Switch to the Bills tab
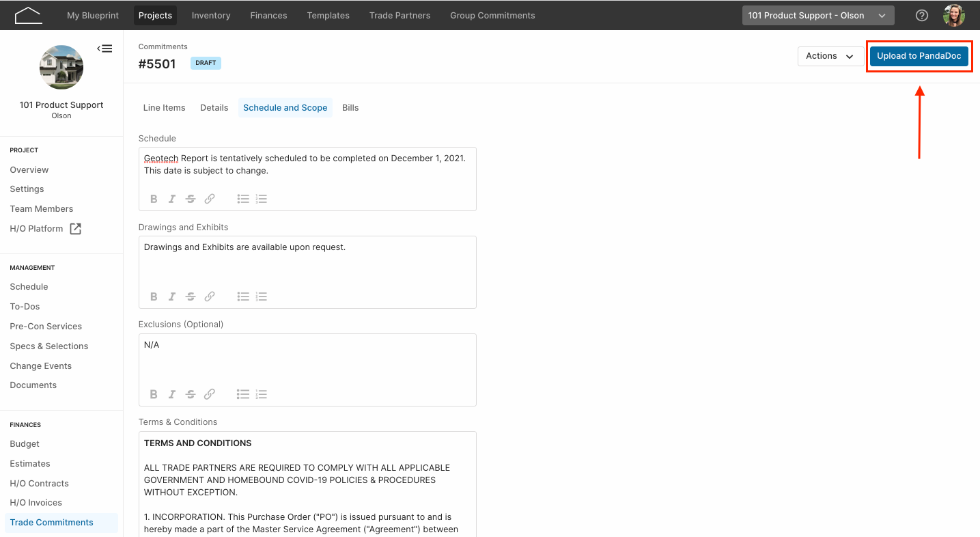Viewport: 980px width, 537px height. point(350,108)
